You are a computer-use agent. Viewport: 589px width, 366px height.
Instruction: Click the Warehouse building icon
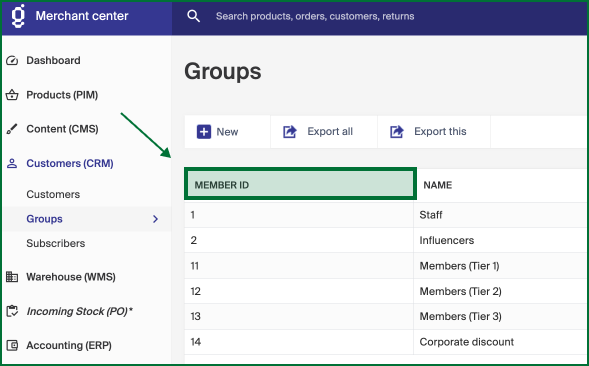click(x=12, y=277)
